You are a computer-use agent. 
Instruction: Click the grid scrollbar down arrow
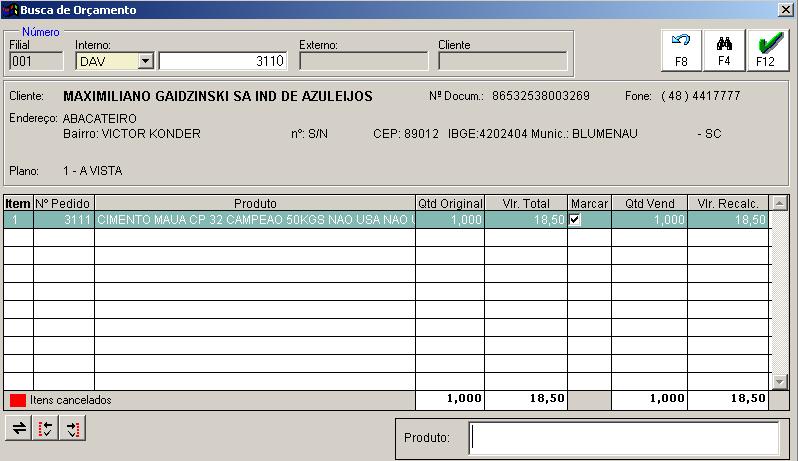[779, 381]
